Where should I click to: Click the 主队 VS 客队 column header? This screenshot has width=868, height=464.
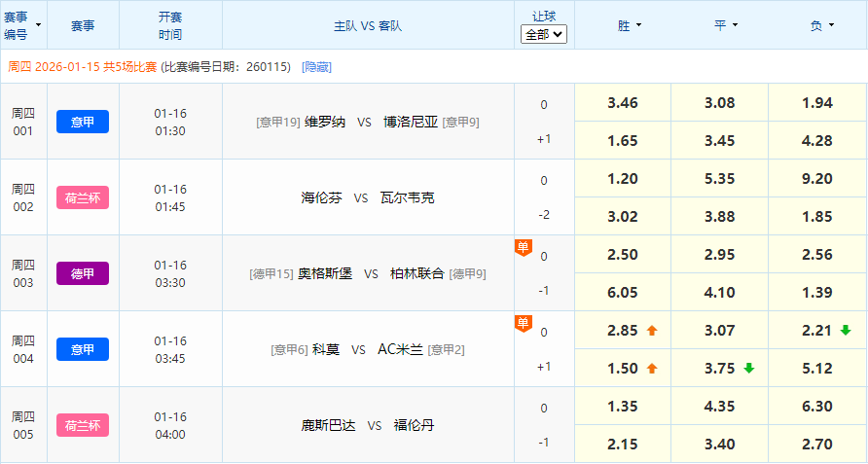coord(368,25)
